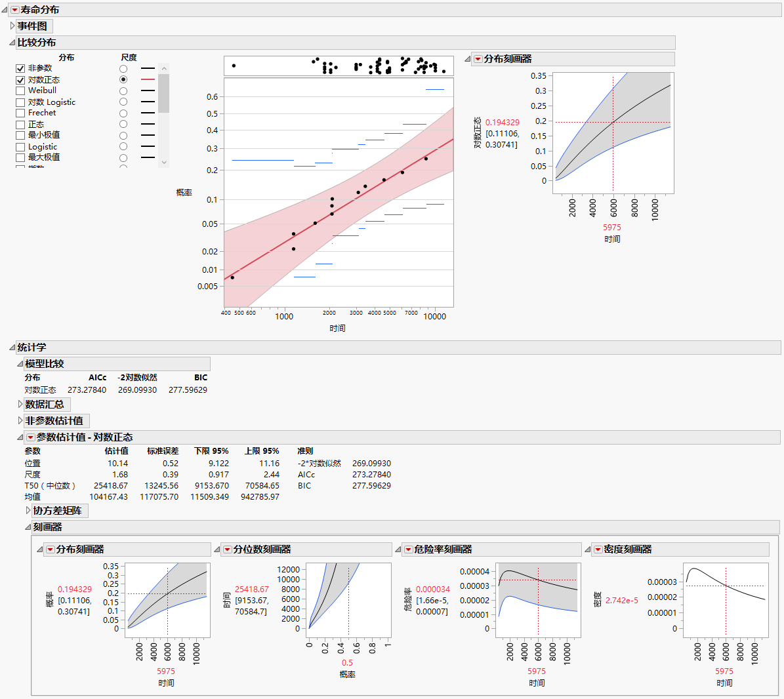Collapse the 统计学 section

12,348
